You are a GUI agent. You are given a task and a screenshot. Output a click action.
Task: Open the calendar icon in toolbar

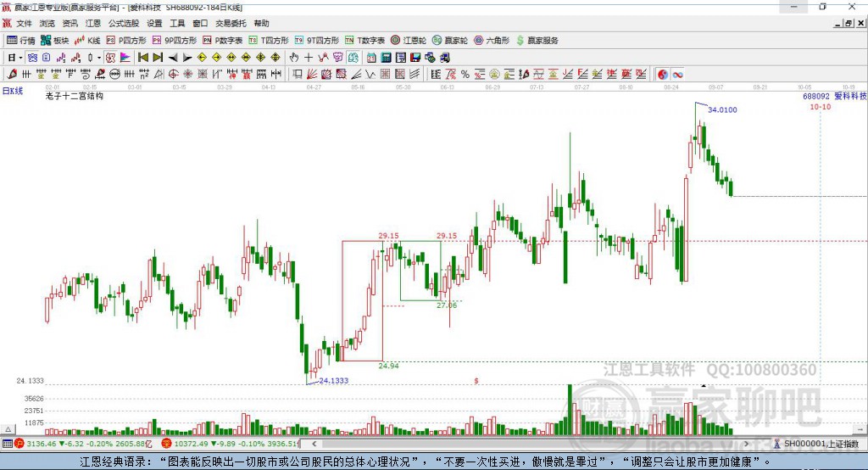click(x=371, y=58)
